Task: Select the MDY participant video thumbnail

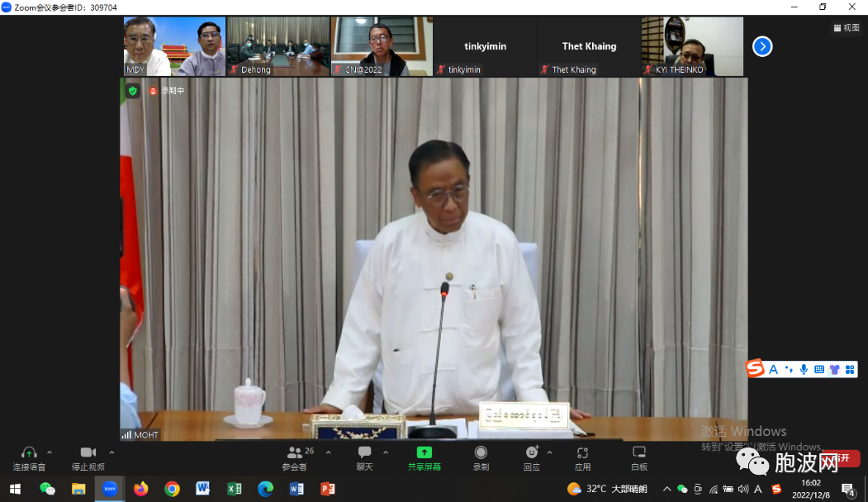Action: click(x=175, y=46)
